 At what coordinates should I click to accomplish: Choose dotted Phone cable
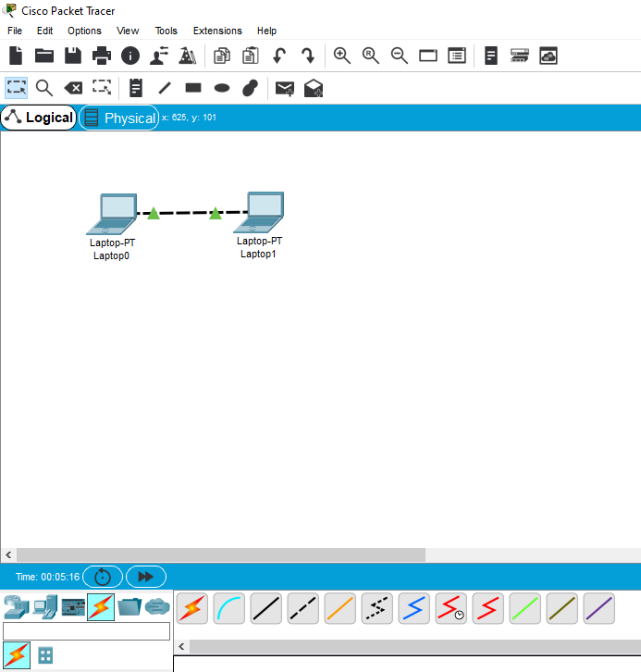[x=377, y=608]
